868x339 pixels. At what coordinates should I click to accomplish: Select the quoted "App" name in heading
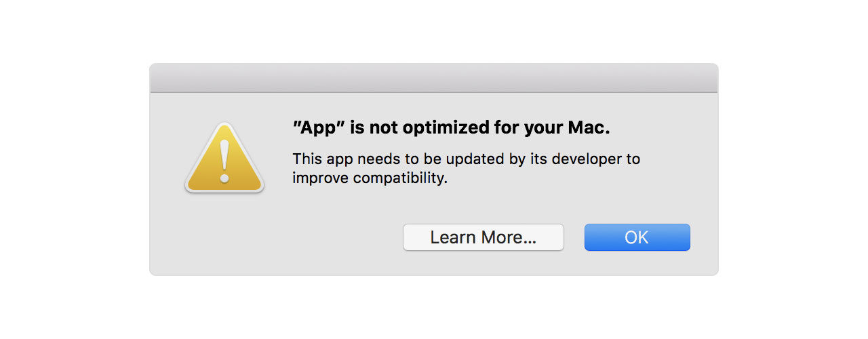point(319,128)
